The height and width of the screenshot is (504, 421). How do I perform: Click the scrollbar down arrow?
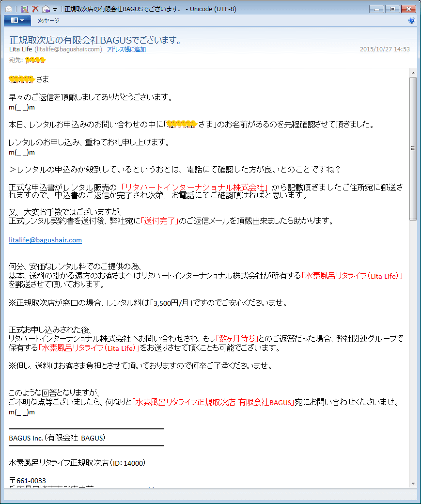(413, 484)
